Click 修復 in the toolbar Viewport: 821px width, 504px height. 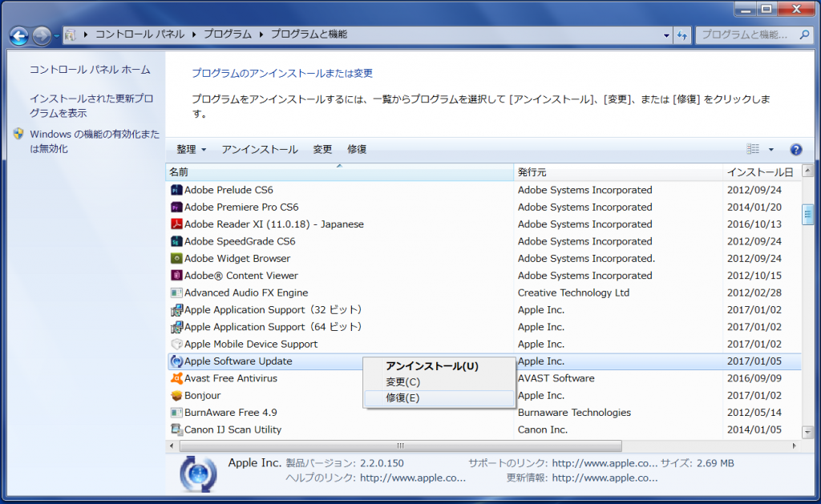[x=357, y=150]
